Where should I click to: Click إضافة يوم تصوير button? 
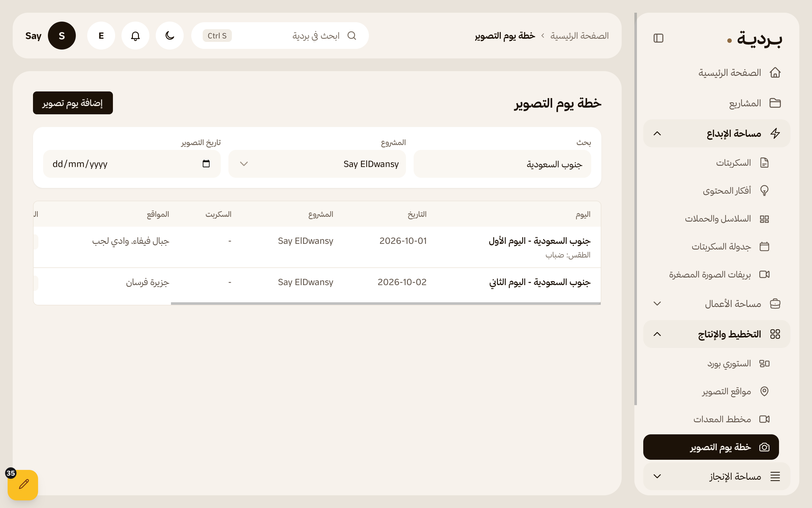73,103
